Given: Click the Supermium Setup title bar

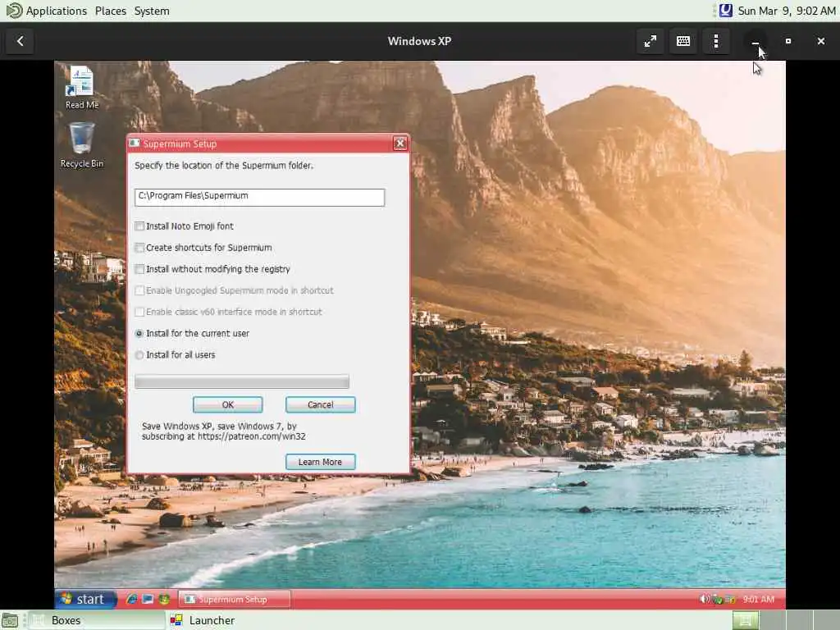Looking at the screenshot, I should [x=260, y=143].
